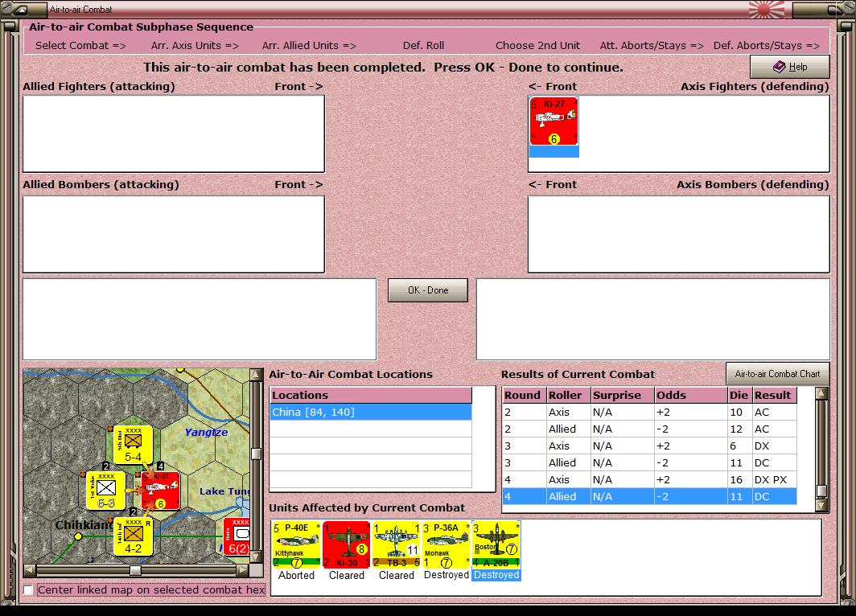Click the highlighted Destroyed label under A-20B
The image size is (856, 616).
point(496,575)
